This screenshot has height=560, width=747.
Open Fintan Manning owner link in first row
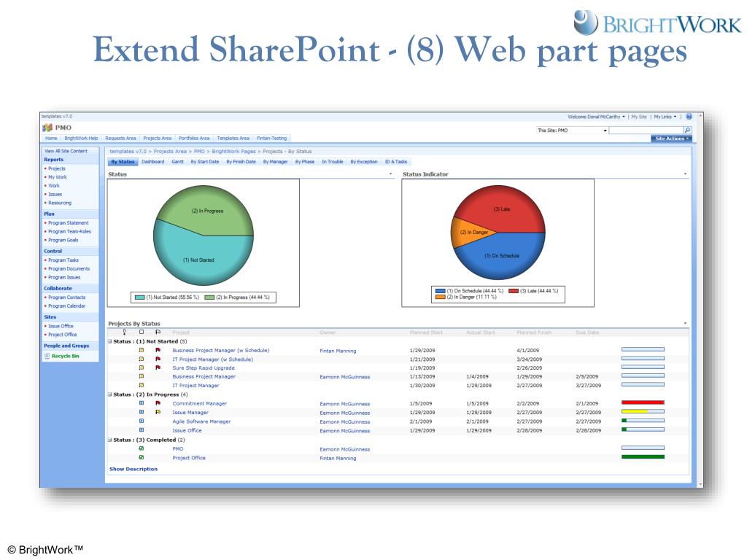pyautogui.click(x=338, y=351)
